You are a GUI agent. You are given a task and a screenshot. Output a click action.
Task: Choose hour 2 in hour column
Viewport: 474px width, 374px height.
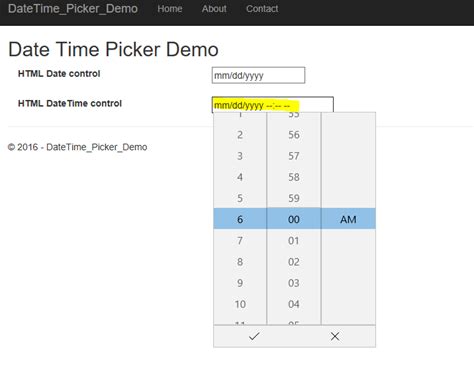(240, 135)
